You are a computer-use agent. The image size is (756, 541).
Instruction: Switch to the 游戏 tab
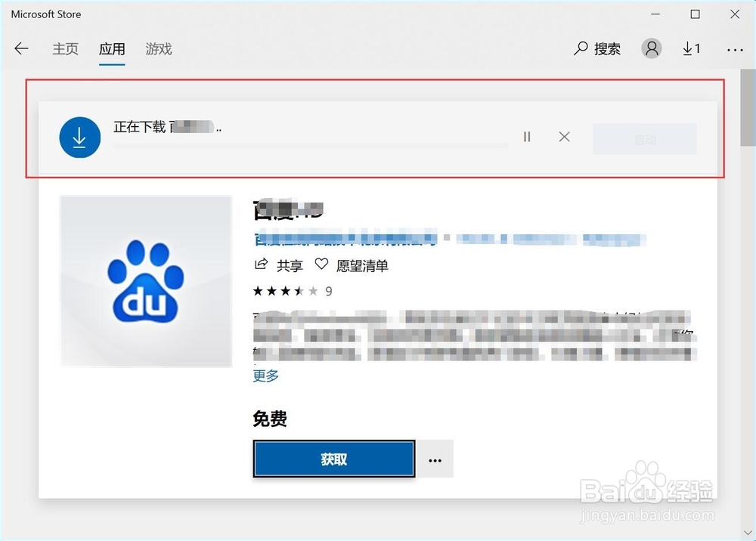tap(158, 48)
